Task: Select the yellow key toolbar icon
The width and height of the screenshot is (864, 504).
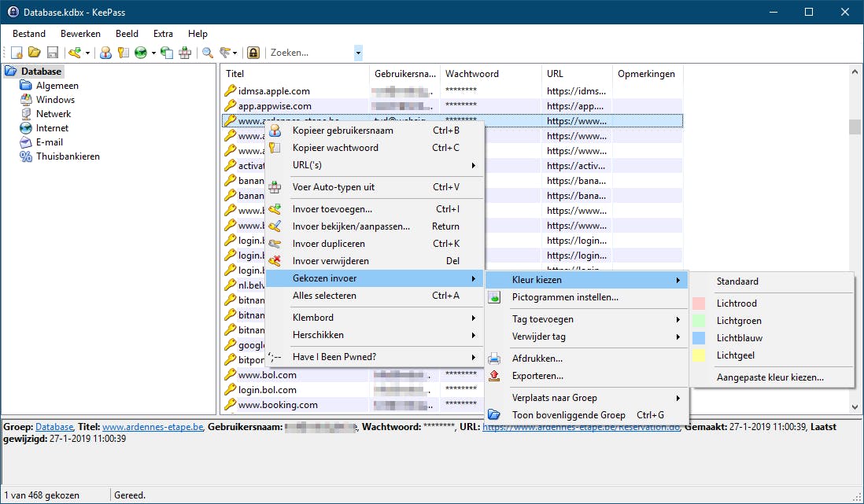Action: (x=122, y=53)
